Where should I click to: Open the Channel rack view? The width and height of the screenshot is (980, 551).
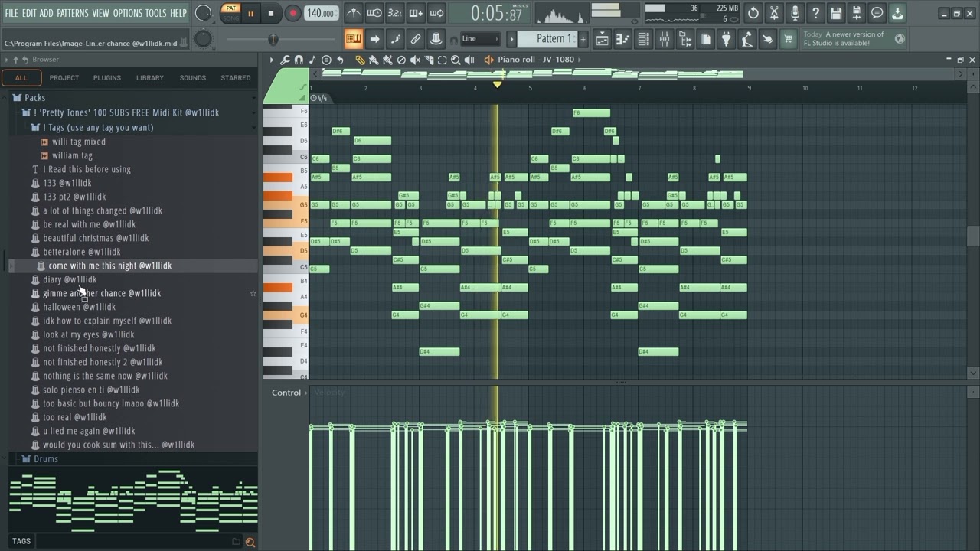click(643, 39)
